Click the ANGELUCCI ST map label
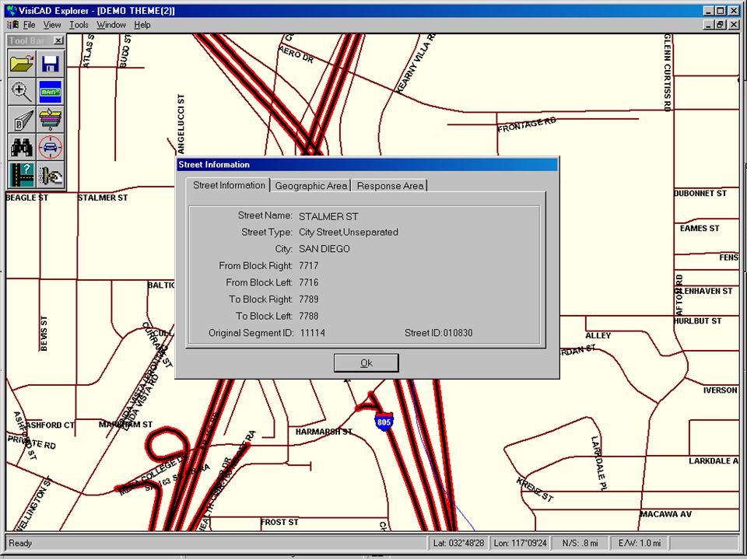 (181, 124)
